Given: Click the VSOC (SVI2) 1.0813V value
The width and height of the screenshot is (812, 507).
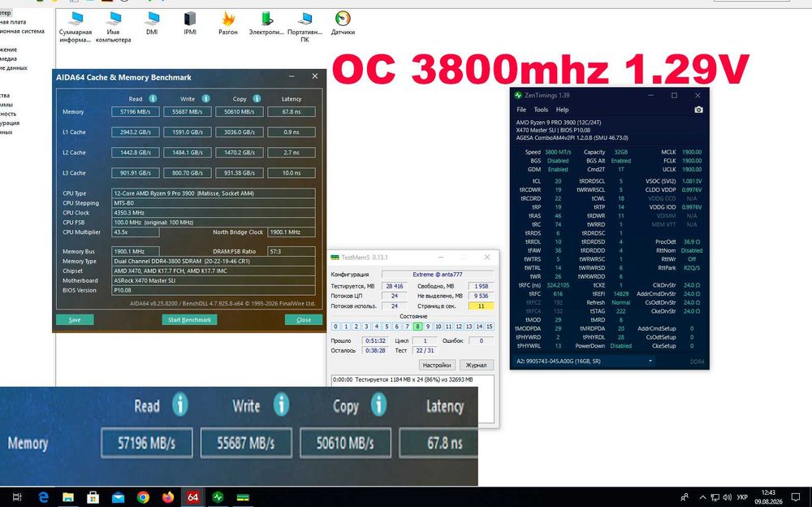Looking at the screenshot, I should point(692,181).
